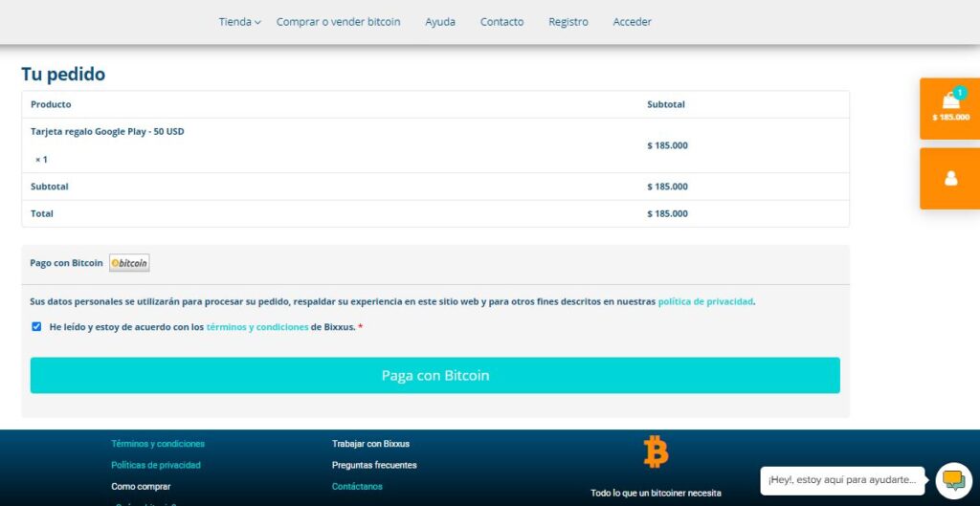Expand the Tienda dropdown menu
Viewport: 980px width, 506px height.
pyautogui.click(x=239, y=22)
